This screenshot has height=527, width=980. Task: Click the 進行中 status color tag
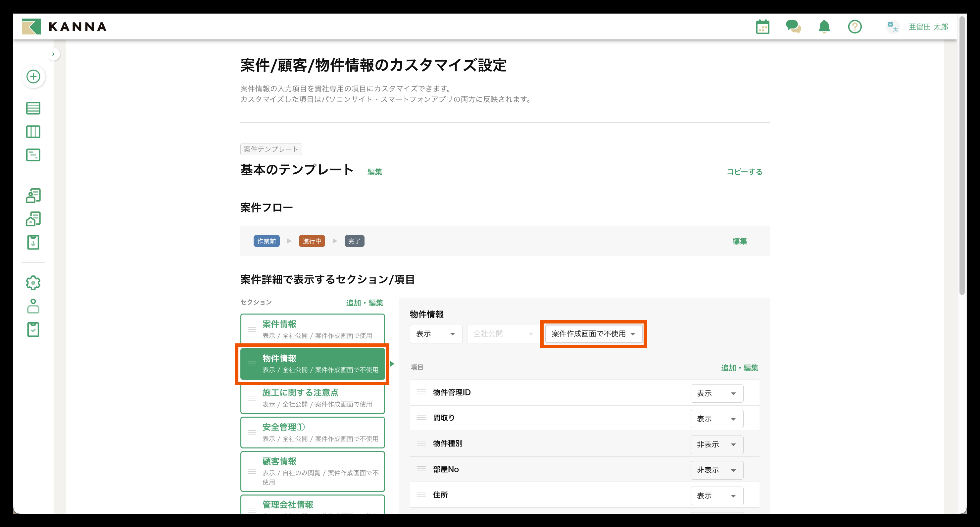click(x=312, y=241)
